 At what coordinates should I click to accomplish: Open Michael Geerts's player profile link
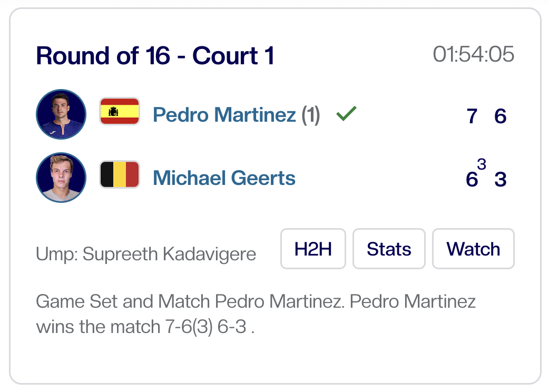coord(224,178)
